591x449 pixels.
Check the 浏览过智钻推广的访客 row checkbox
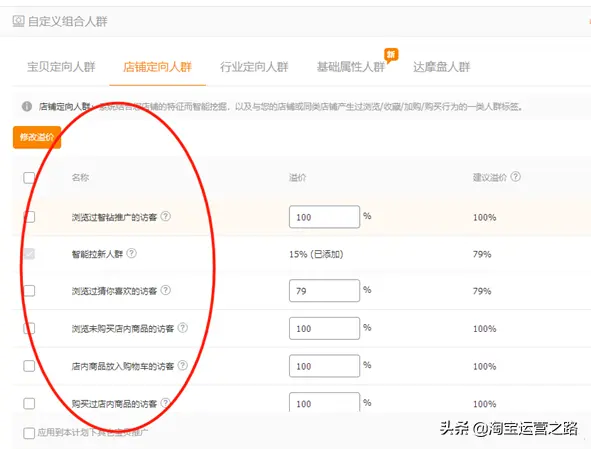(x=29, y=217)
